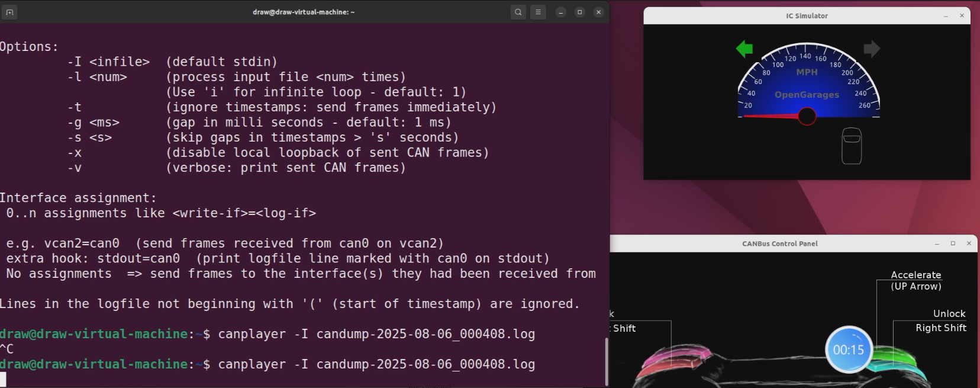Close the terminal window
Screen dimensions: 980x388
tap(599, 12)
